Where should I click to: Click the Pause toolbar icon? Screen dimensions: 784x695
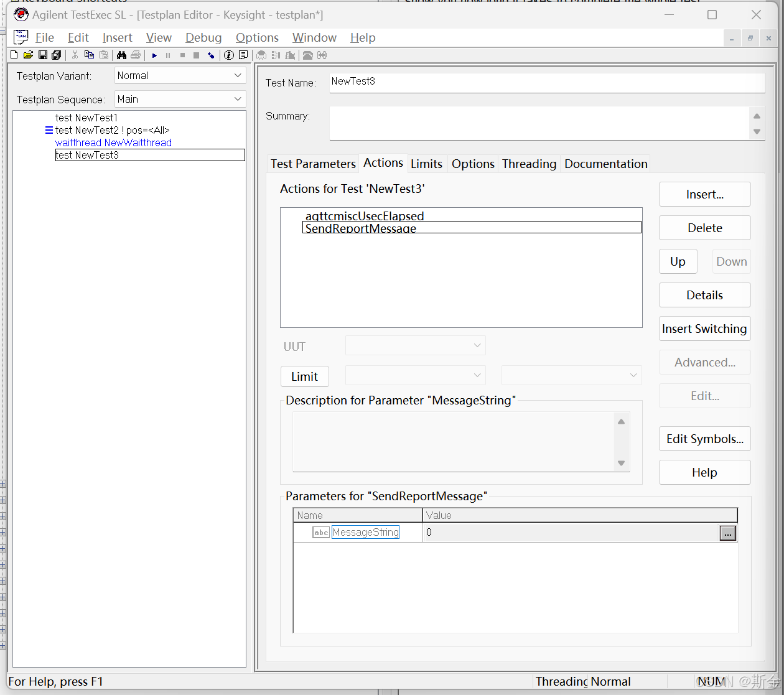point(168,55)
